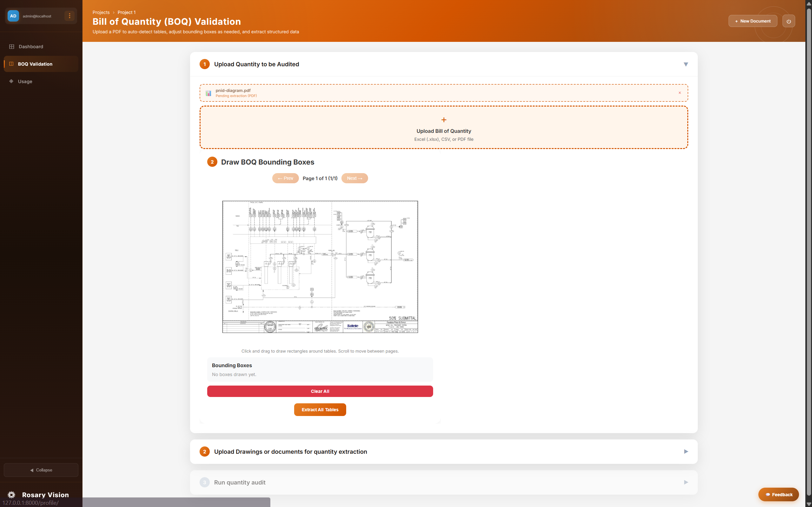The image size is (812, 507).
Task: Click the Usage diamond icon
Action: (x=11, y=81)
